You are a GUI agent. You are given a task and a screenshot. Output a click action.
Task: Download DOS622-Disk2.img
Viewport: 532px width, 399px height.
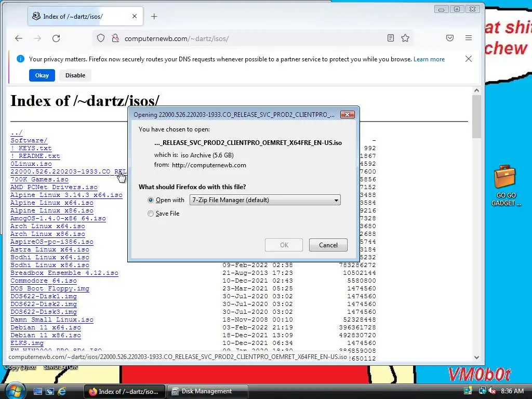[44, 304]
